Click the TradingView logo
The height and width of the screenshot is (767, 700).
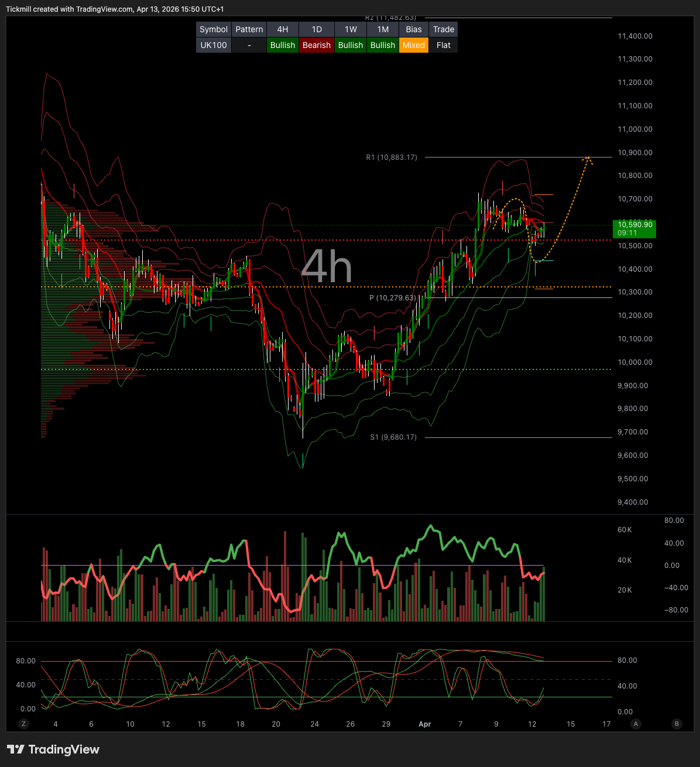coord(53,749)
